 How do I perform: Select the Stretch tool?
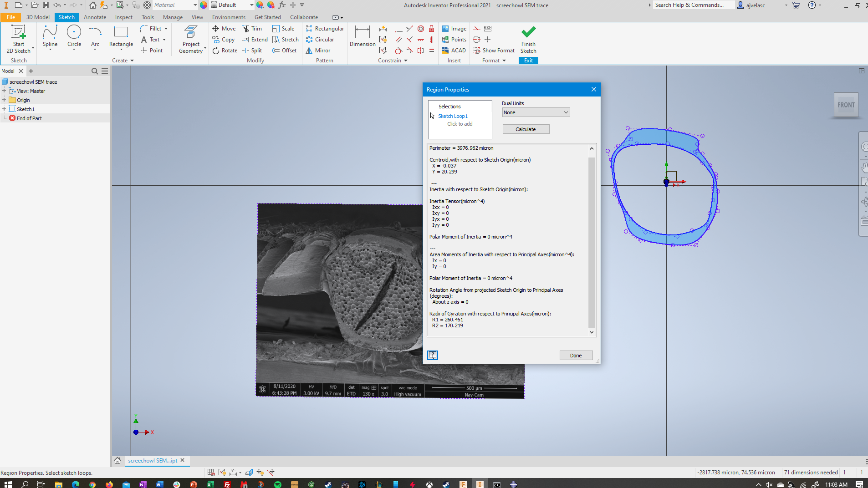(x=286, y=40)
